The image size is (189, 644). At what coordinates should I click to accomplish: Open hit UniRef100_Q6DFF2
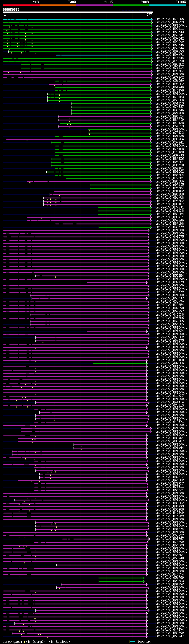click(170, 337)
